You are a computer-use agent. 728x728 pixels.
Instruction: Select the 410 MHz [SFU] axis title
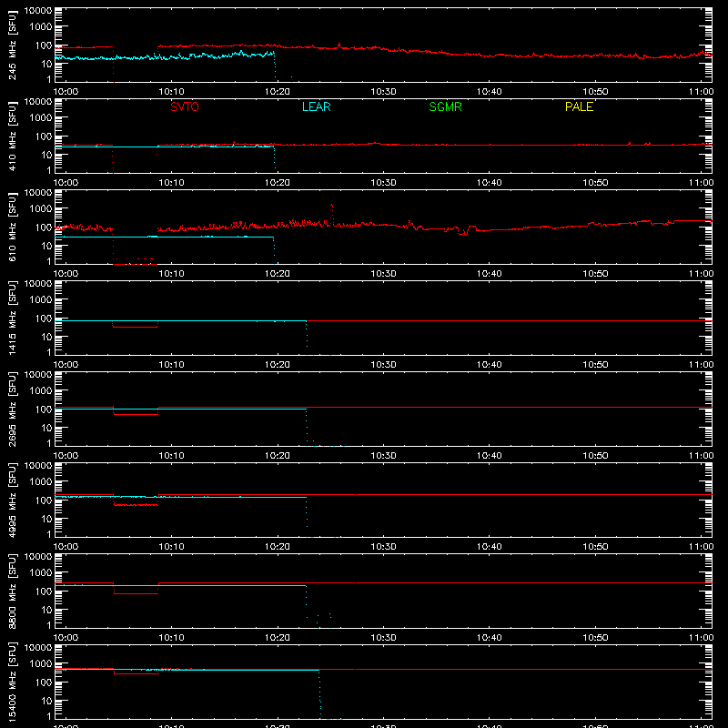tap(12, 136)
